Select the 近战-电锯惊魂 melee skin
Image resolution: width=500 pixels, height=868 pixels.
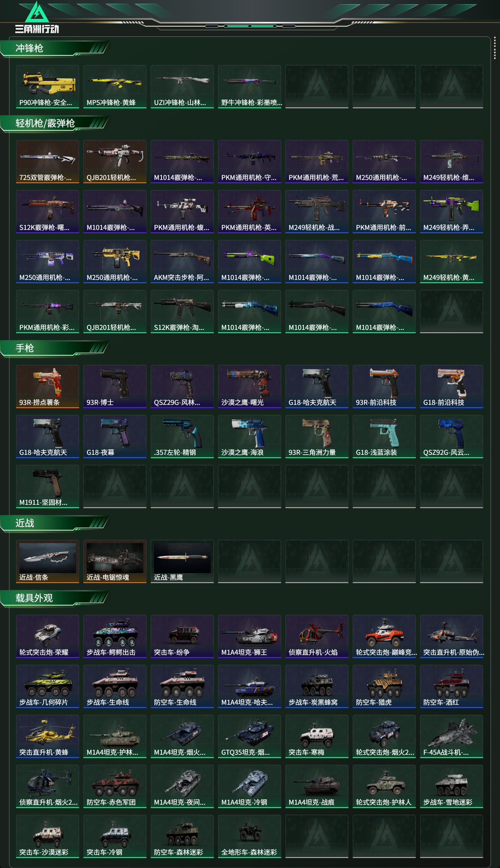tap(115, 561)
